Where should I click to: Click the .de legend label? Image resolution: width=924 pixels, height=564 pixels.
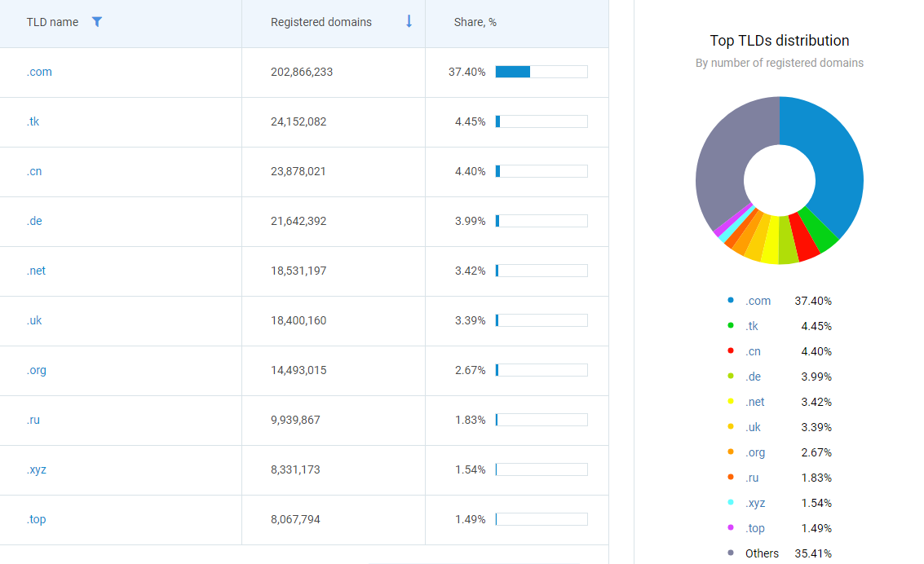(x=753, y=377)
